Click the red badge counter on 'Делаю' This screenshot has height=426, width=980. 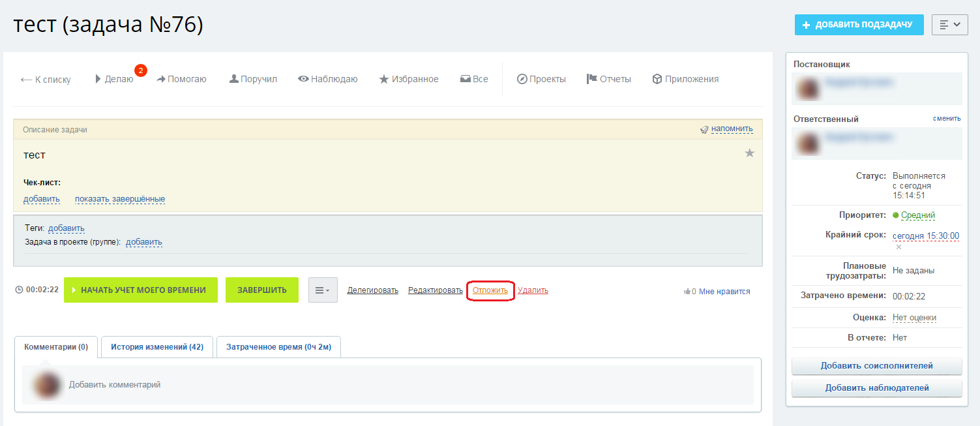[x=141, y=70]
